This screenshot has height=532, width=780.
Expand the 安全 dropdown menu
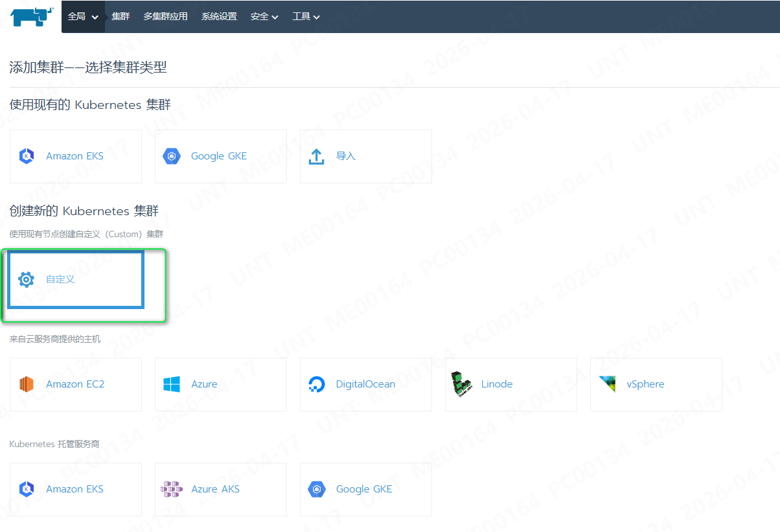click(264, 17)
